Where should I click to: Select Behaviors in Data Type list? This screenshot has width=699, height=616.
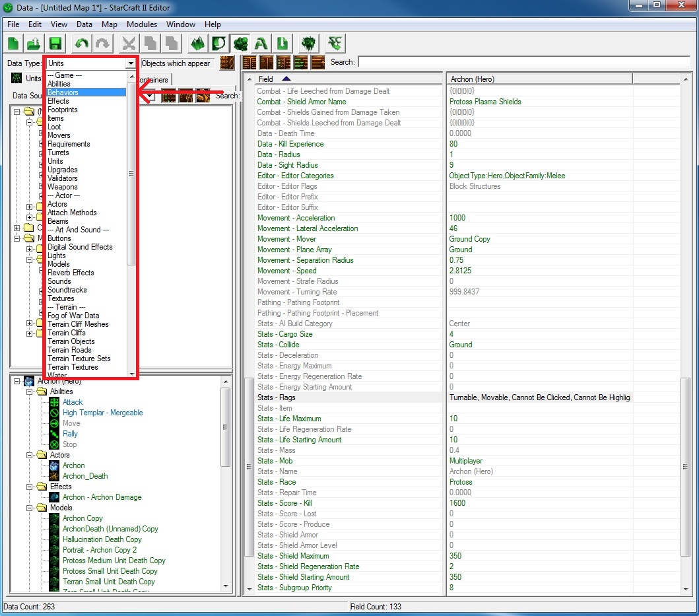click(63, 92)
